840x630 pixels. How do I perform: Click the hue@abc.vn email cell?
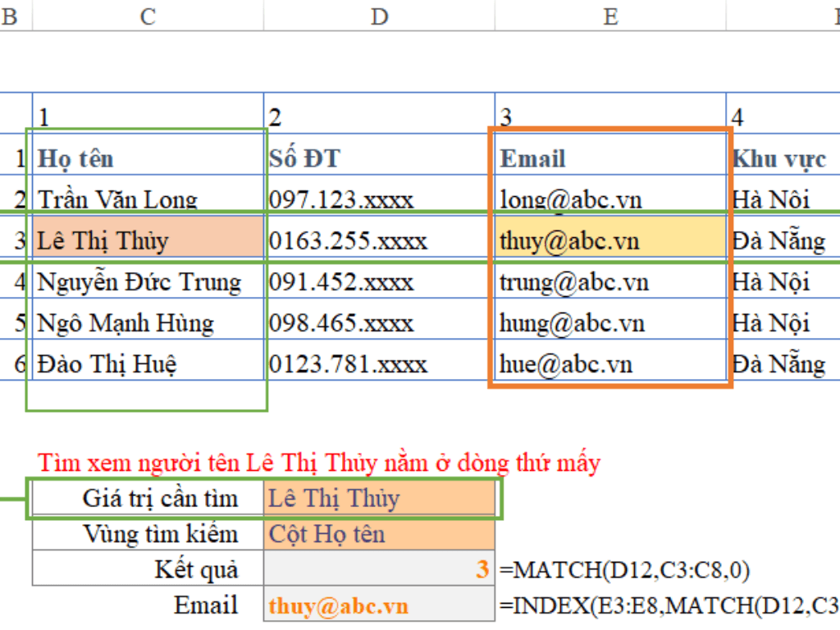pyautogui.click(x=610, y=364)
